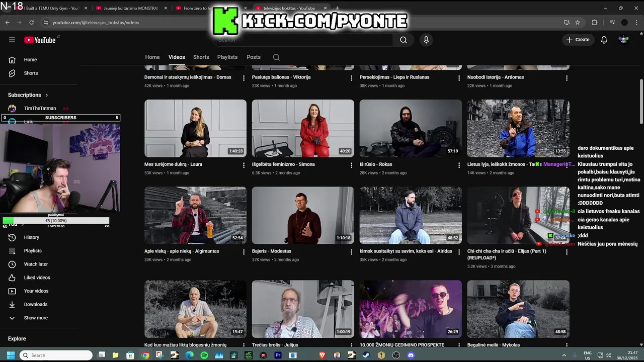Switch to the Posts channel tab
The image size is (644, 362).
tap(254, 57)
